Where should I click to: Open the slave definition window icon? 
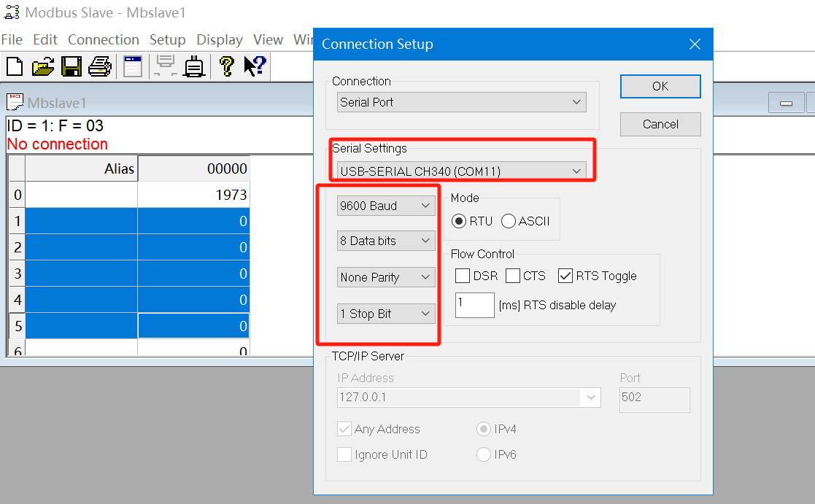tap(132, 66)
